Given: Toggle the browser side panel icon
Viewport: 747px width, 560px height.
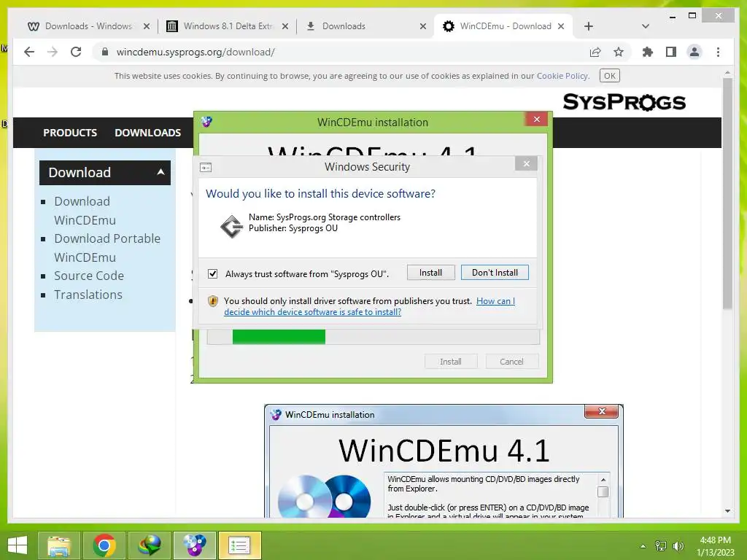Looking at the screenshot, I should point(671,52).
